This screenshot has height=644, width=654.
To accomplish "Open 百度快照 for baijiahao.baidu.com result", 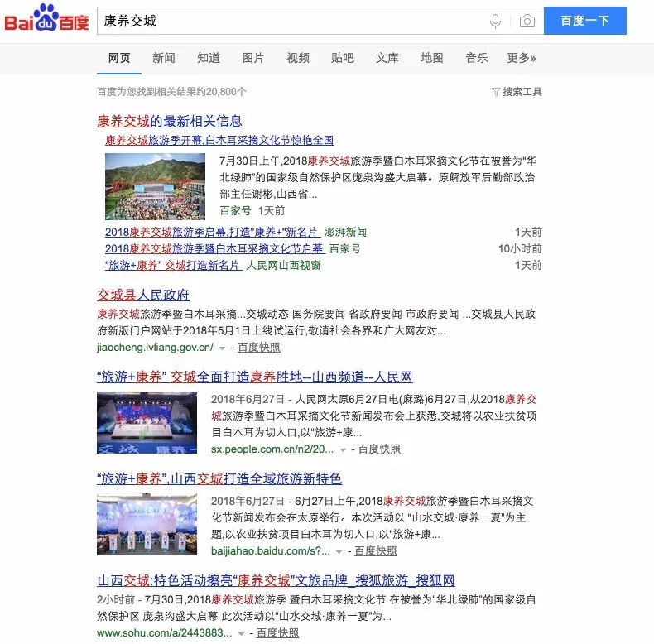I will click(x=376, y=551).
